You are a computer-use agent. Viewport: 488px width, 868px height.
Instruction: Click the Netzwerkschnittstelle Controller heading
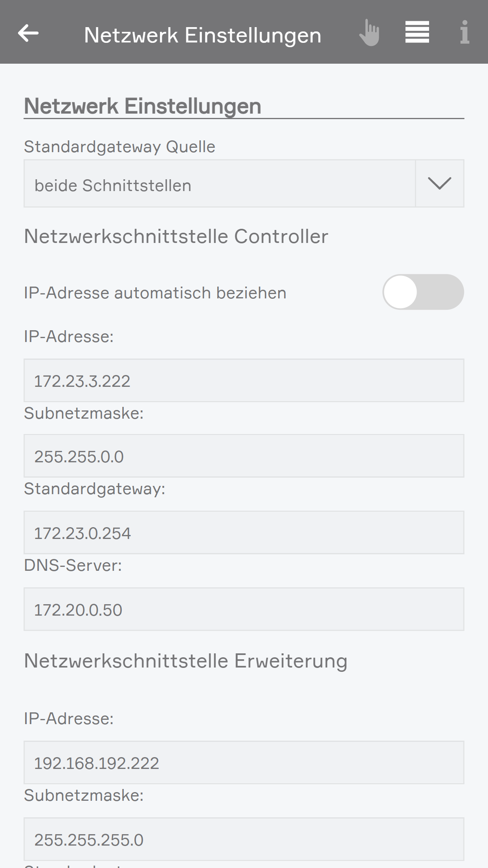176,236
